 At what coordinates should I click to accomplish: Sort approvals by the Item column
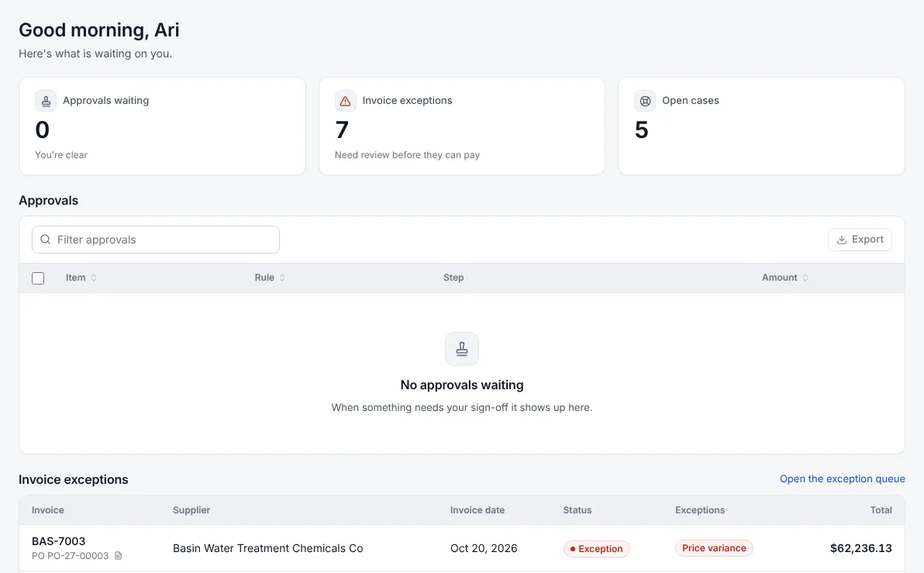click(x=81, y=278)
